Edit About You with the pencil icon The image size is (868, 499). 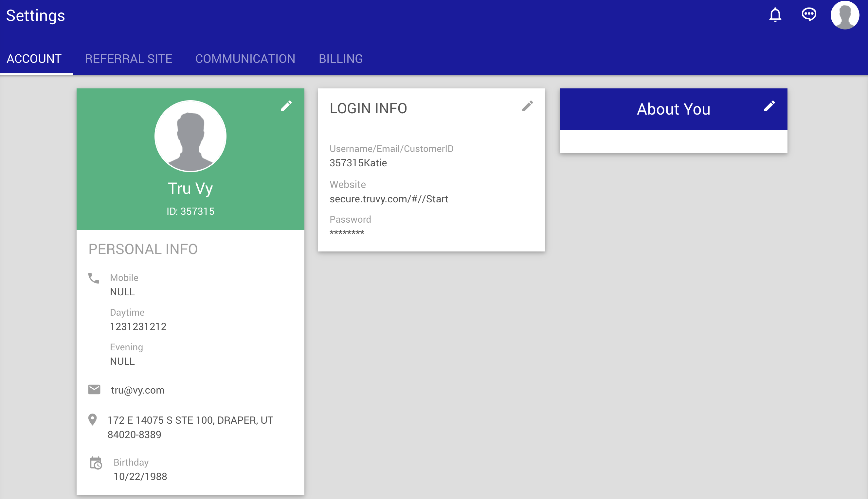[769, 106]
